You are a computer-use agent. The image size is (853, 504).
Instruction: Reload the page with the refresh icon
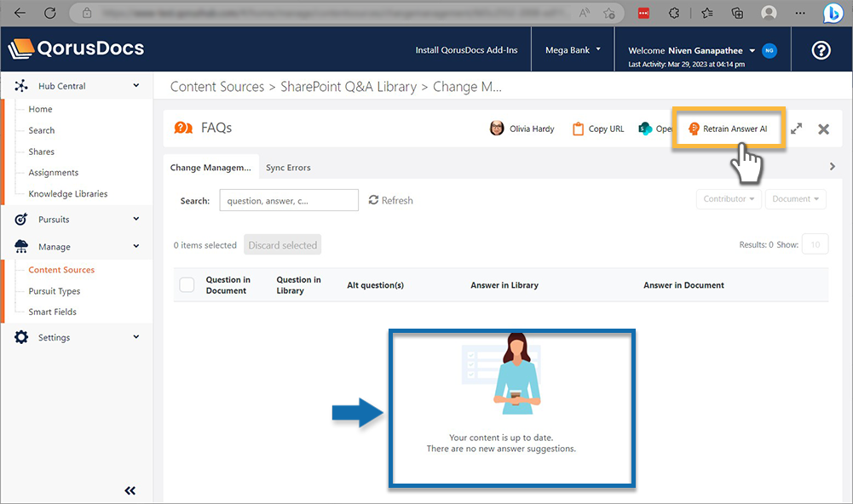(50, 13)
